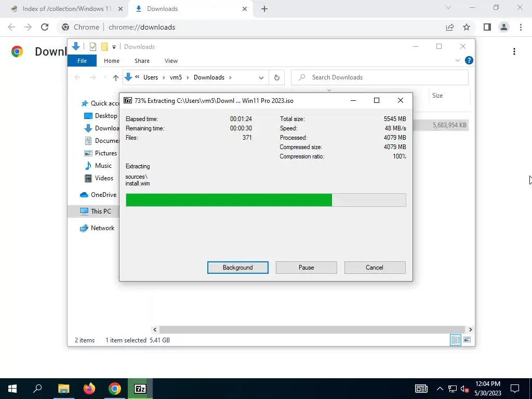The width and height of the screenshot is (532, 399).
Task: Open Firefox from the taskbar
Action: [x=89, y=389]
